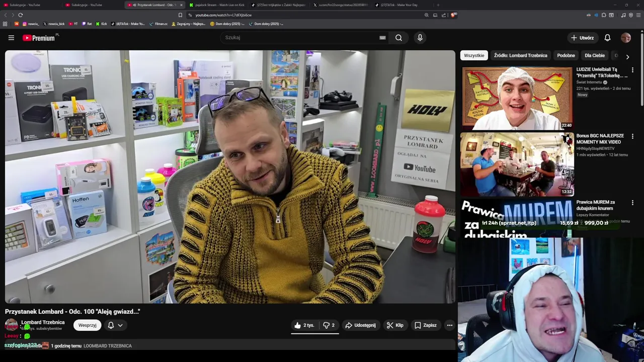Open options for Bonus BGC video
Viewport: 644px width, 362px height.
click(632, 136)
